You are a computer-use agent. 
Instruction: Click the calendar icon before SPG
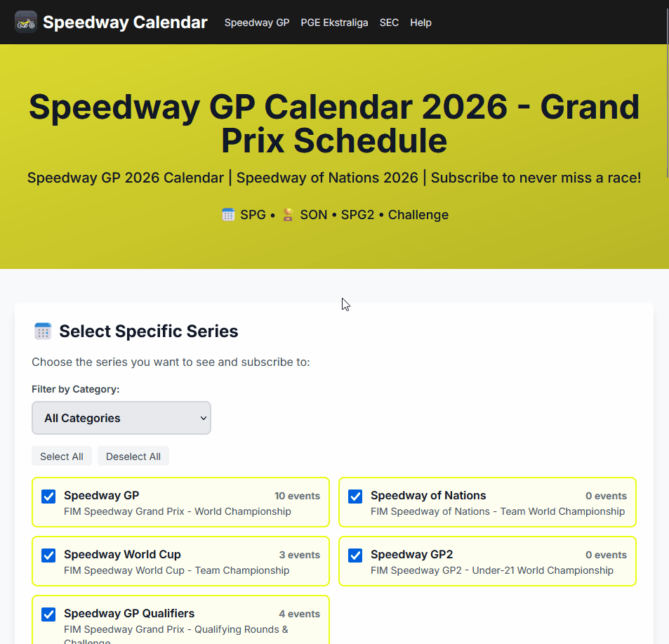227,213
